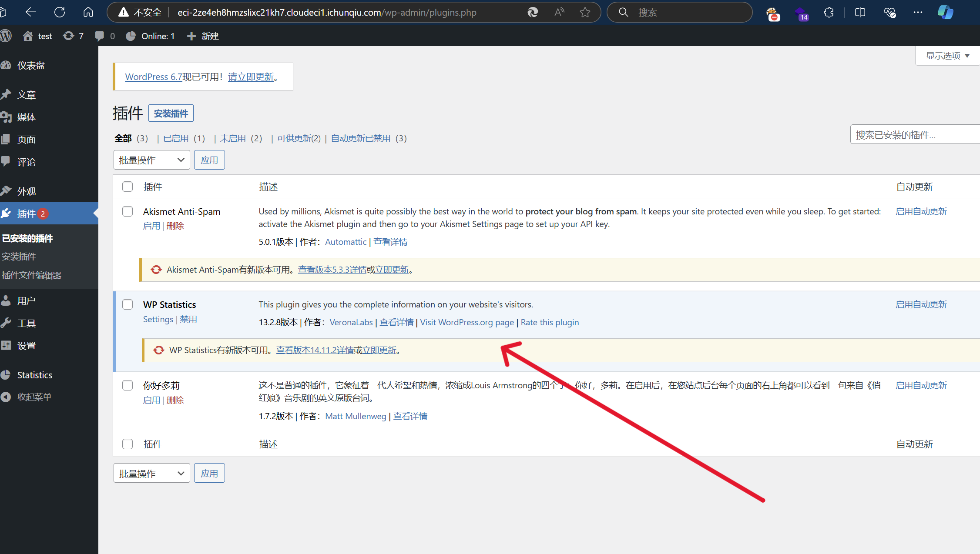Click the browser refresh icon
The width and height of the screenshot is (980, 554).
click(x=60, y=12)
